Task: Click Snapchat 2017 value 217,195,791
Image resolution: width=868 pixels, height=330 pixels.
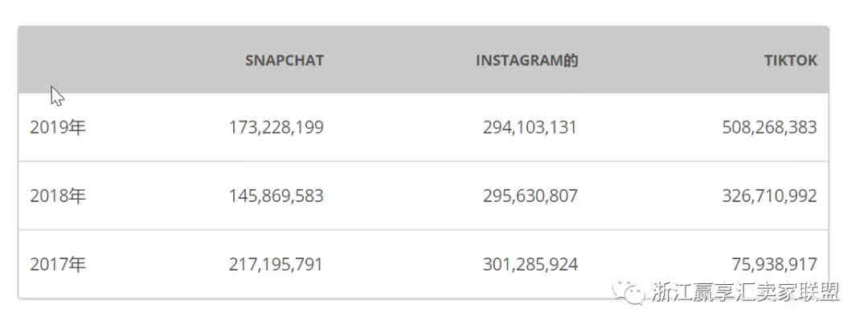Action: (276, 265)
